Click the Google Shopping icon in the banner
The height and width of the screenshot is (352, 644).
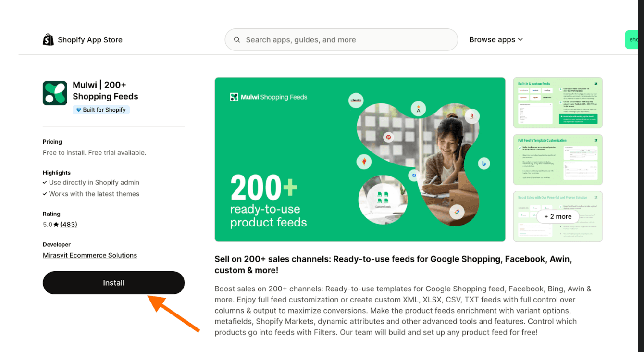[457, 212]
